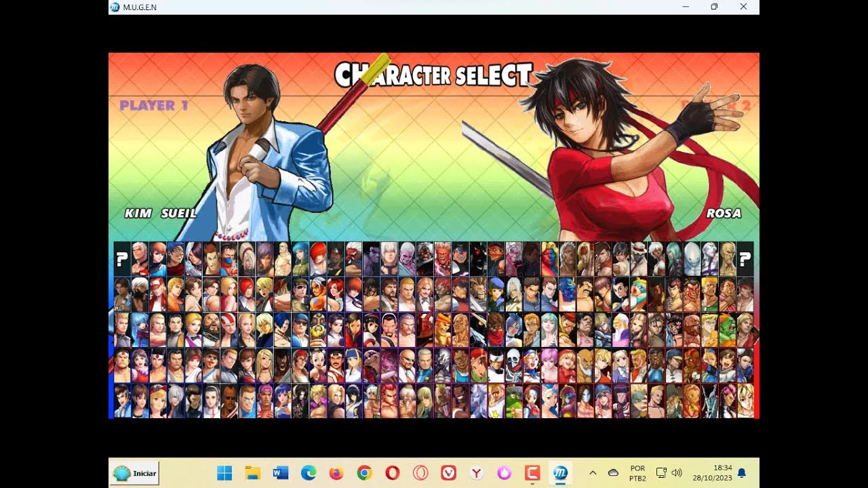This screenshot has height=488, width=868.
Task: Maximize the M.U.G.E.N window
Action: tap(714, 7)
